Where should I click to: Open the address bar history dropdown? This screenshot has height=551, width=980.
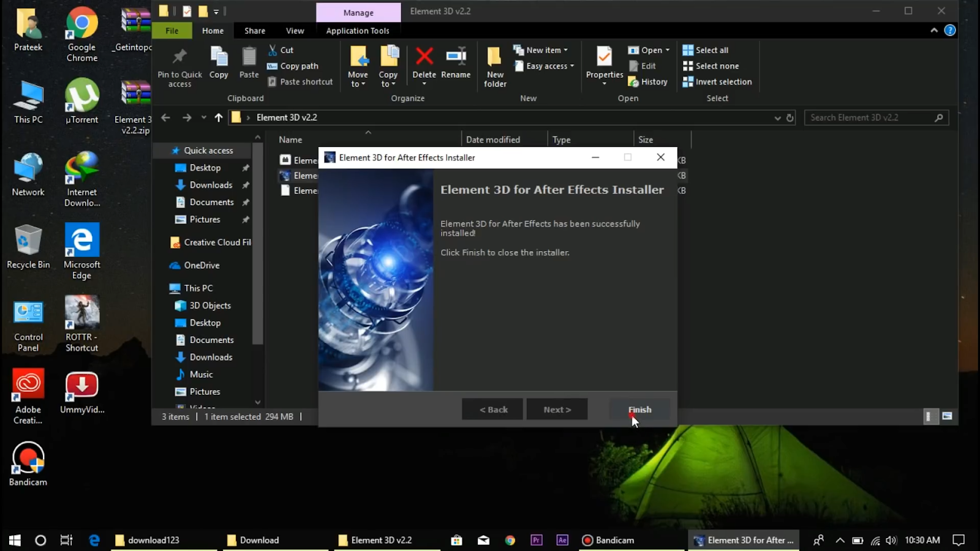point(777,118)
